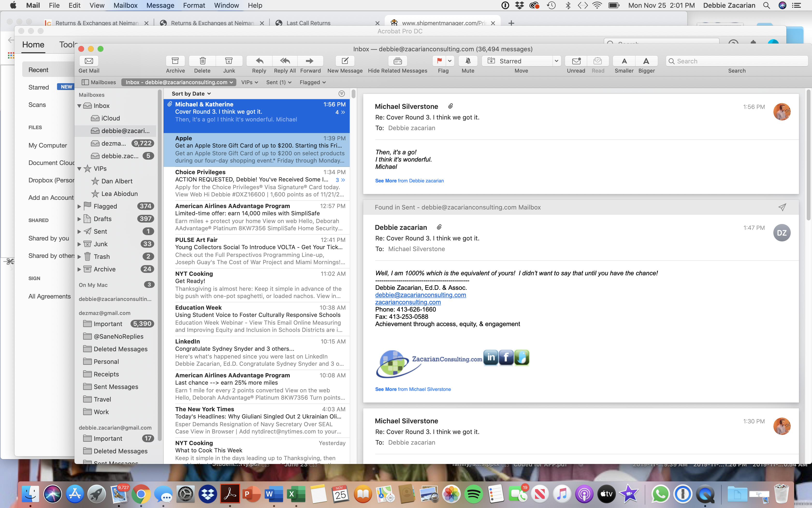Open the View menu
Image resolution: width=812 pixels, height=508 pixels.
coord(97,5)
